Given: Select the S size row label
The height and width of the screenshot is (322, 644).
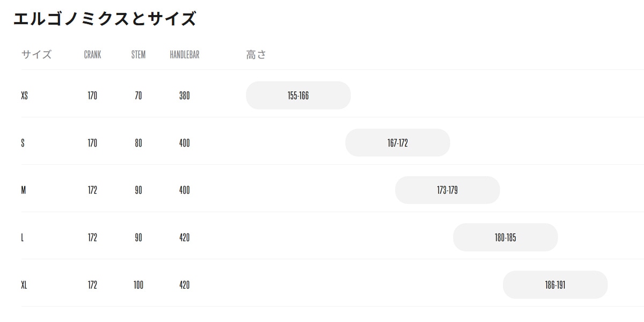Looking at the screenshot, I should [x=23, y=143].
